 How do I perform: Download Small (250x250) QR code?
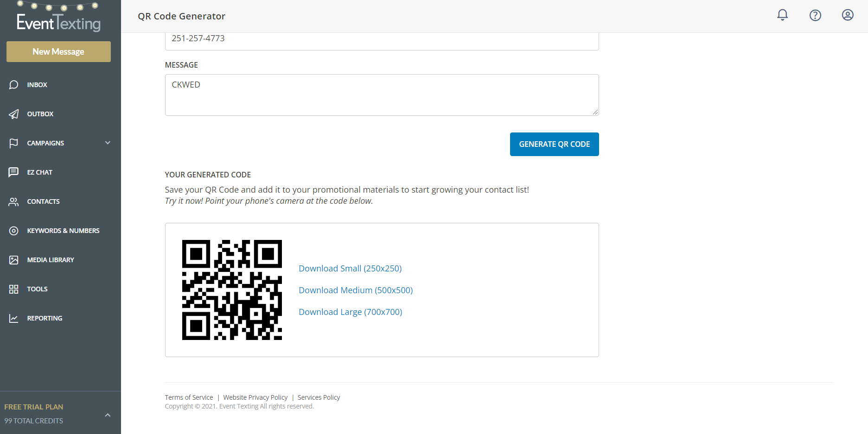[x=350, y=268]
